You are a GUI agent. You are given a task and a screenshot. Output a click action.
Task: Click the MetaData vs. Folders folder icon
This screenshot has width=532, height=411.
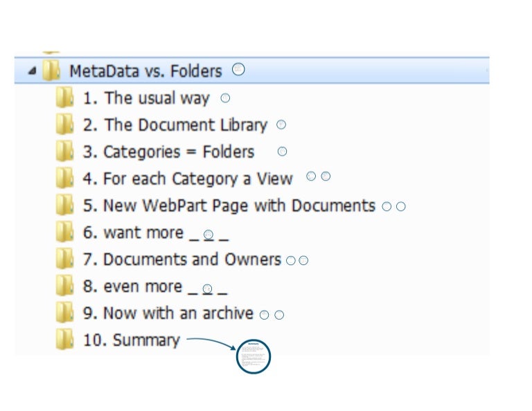pyautogui.click(x=51, y=71)
